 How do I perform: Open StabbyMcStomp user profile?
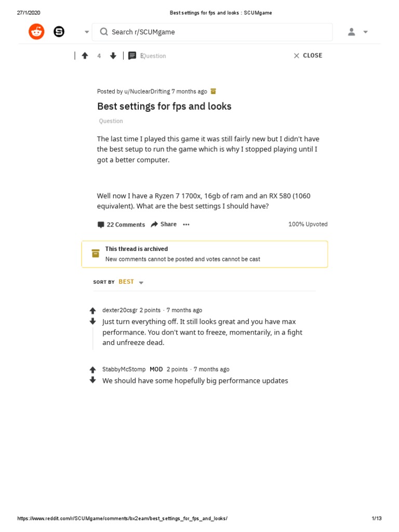[124, 369]
